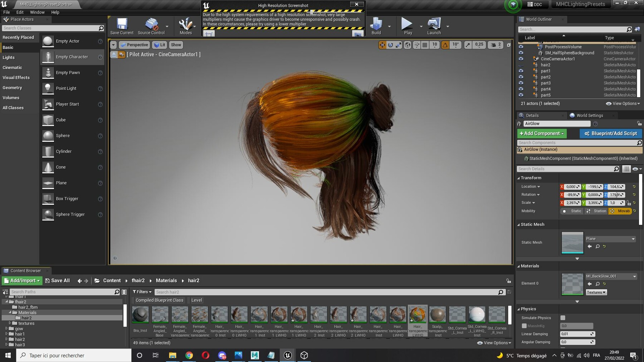The height and width of the screenshot is (362, 644).
Task: Set Mobility to Static
Action: click(572, 211)
